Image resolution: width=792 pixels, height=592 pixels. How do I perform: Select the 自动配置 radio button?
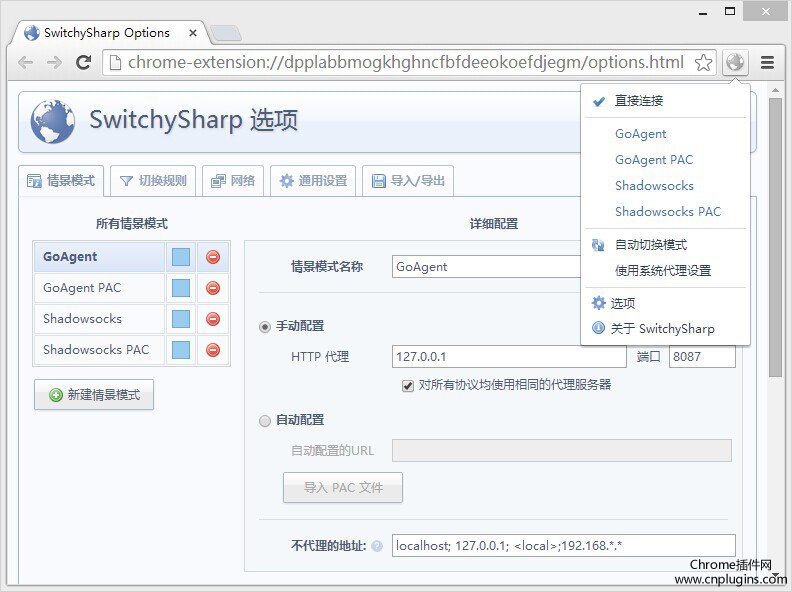(265, 421)
